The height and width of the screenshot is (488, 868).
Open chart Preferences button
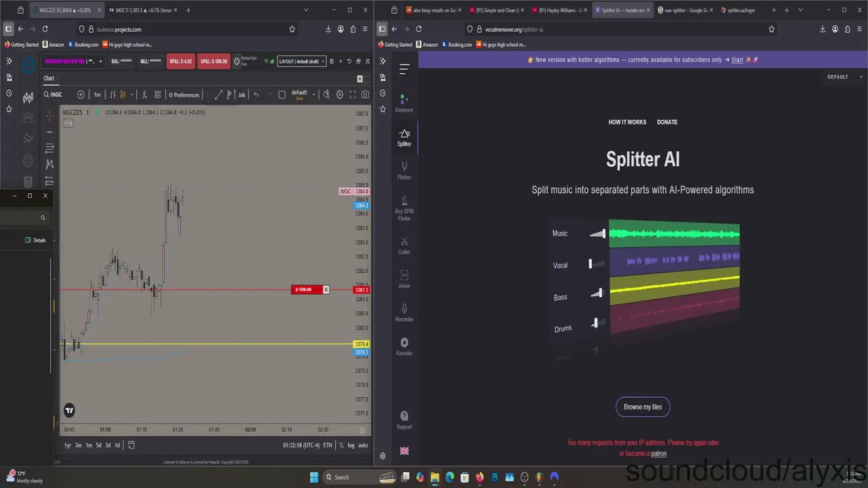pyautogui.click(x=184, y=95)
